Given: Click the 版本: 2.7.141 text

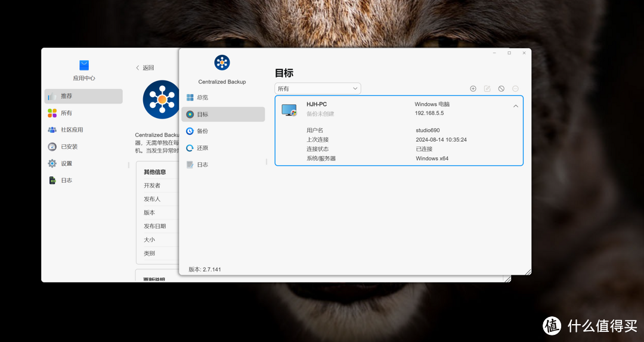Looking at the screenshot, I should (205, 270).
